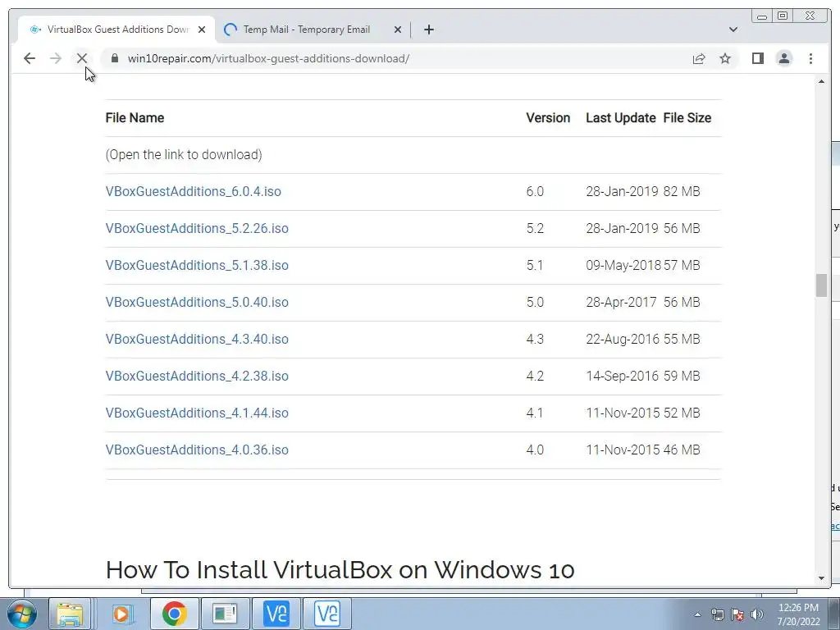The width and height of the screenshot is (840, 630).
Task: Open the volume control icon
Action: pos(757,614)
